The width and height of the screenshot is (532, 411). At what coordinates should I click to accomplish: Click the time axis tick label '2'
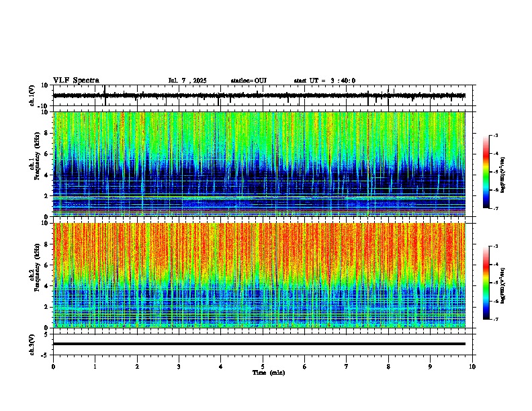[137, 367]
